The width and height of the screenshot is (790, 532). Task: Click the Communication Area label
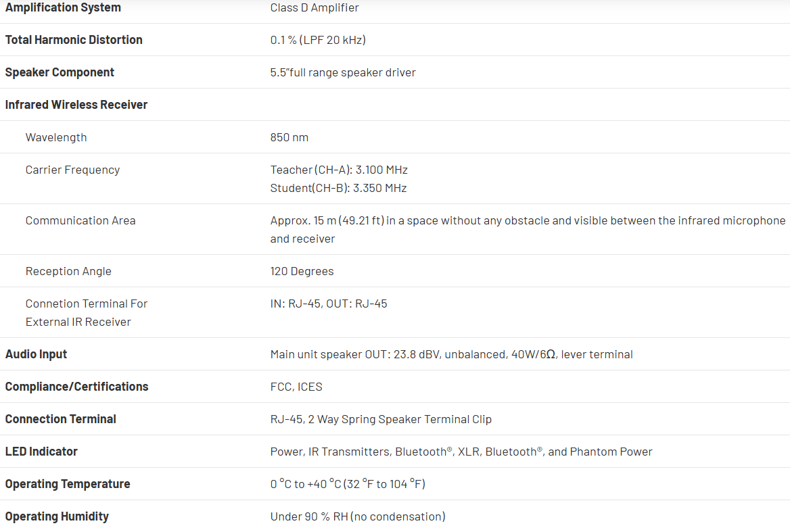point(80,220)
